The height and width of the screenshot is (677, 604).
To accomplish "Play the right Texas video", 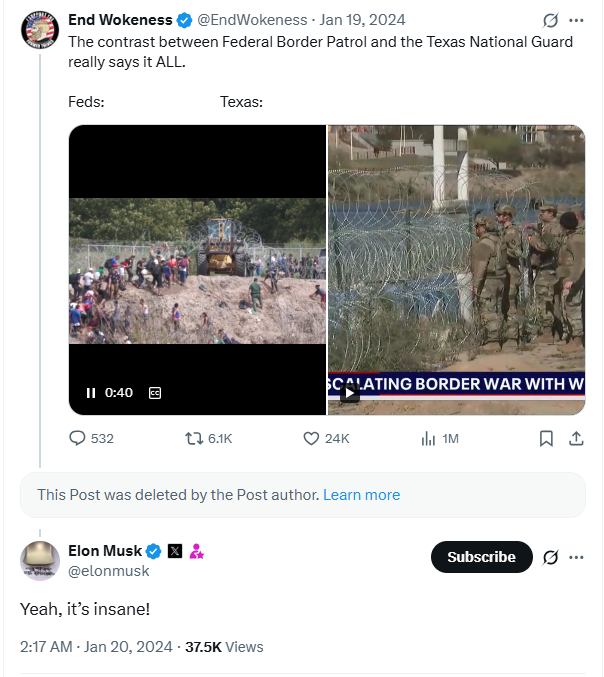I will (x=349, y=393).
